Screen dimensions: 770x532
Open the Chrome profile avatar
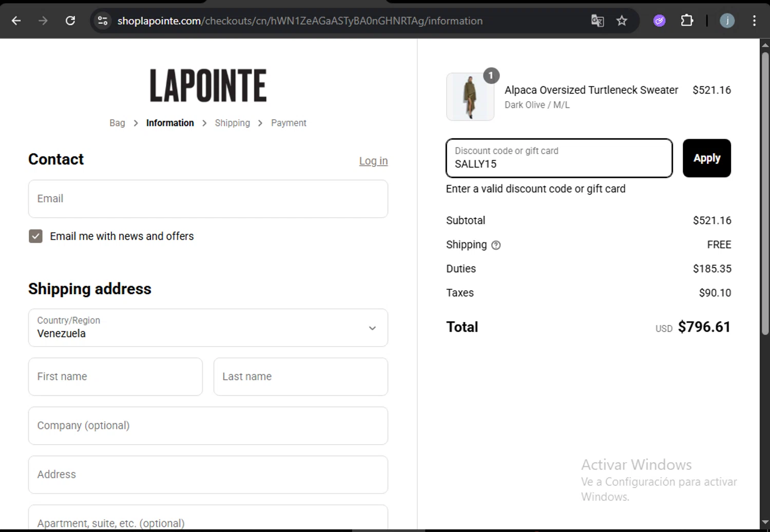(x=727, y=21)
